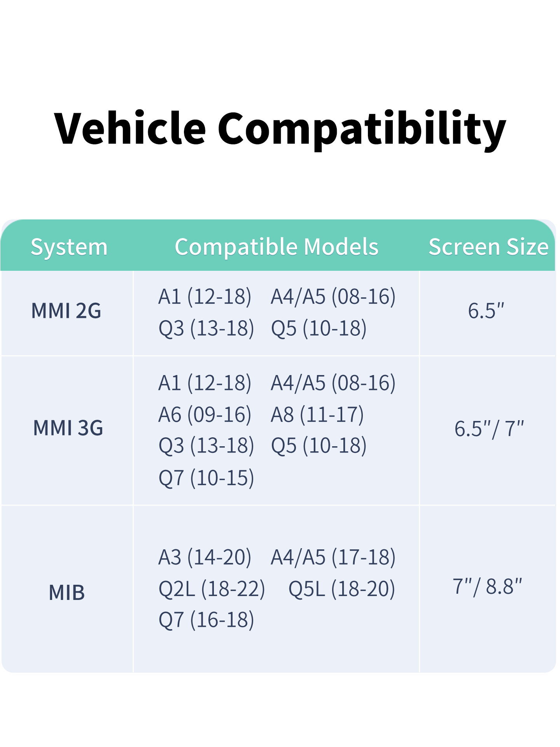This screenshot has width=560, height=747.
Task: Select A1 (12-18) in the MMI 2G row
Action: (x=205, y=297)
